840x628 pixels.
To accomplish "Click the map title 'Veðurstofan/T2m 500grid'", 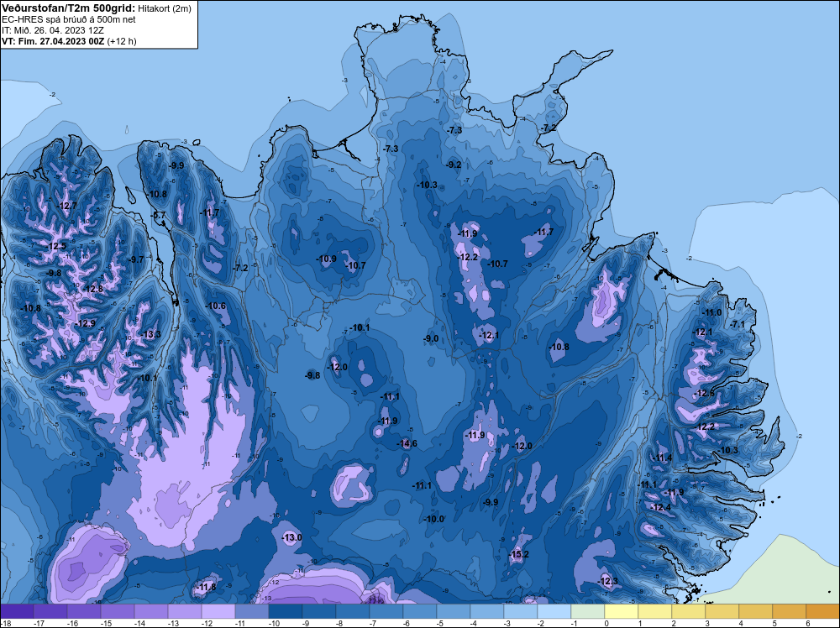I will pyautogui.click(x=69, y=8).
